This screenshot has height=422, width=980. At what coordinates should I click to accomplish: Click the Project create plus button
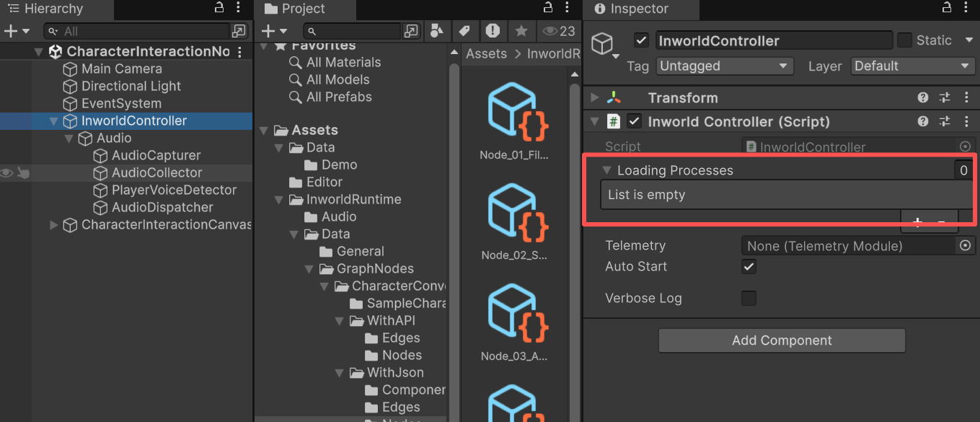pos(268,31)
